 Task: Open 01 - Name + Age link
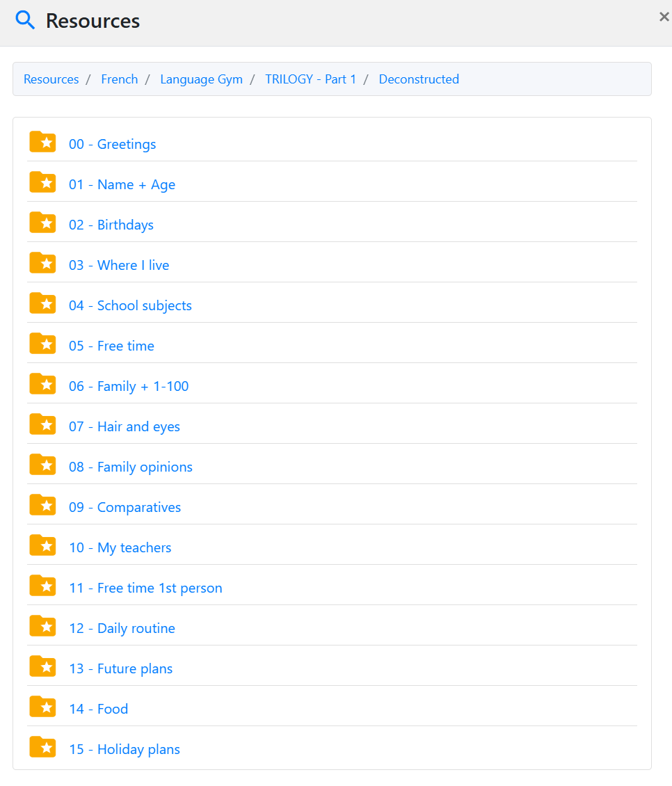[x=122, y=184]
